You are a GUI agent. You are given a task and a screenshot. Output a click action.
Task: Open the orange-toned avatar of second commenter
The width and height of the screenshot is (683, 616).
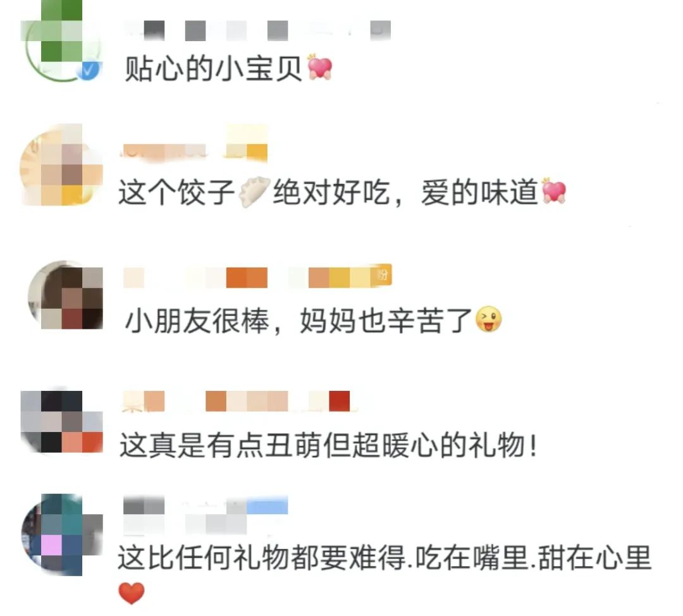pyautogui.click(x=61, y=165)
